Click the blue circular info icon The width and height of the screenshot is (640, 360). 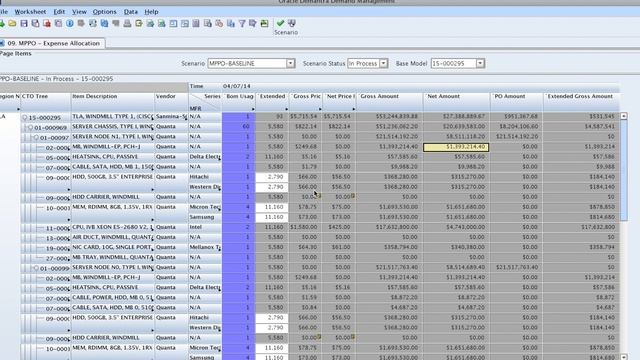(x=70, y=23)
